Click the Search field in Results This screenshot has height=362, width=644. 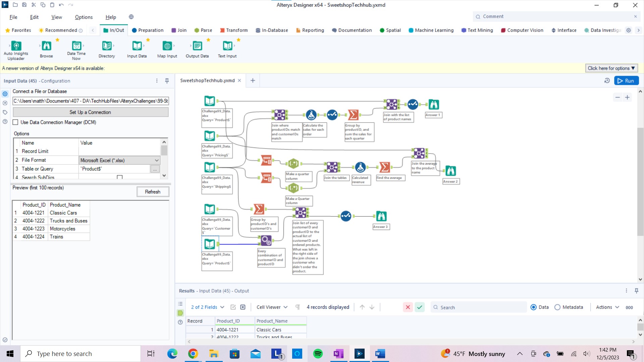(480, 307)
